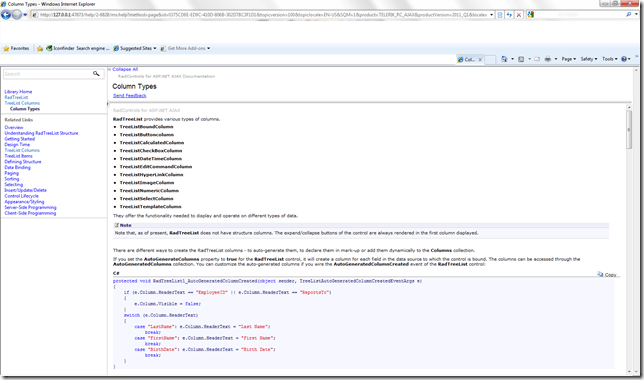The height and width of the screenshot is (380, 644).
Task: Click the help search magnifier icon
Action: coord(96,74)
